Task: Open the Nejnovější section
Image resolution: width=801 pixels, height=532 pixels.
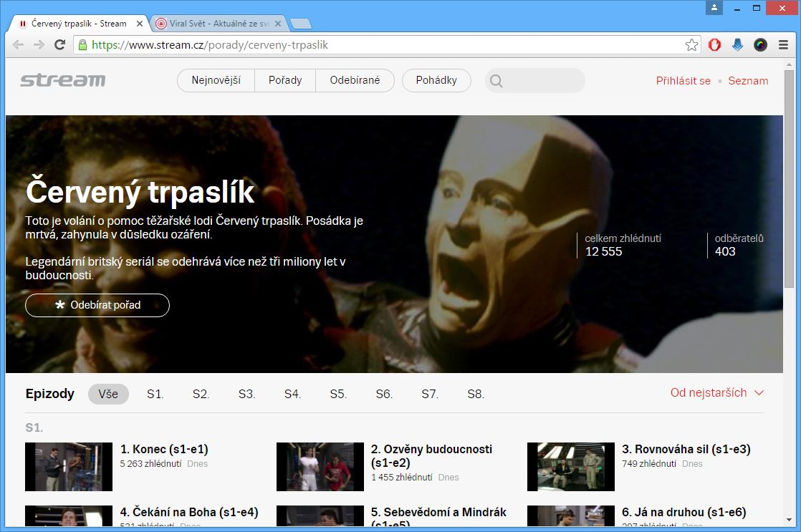Action: (216, 80)
